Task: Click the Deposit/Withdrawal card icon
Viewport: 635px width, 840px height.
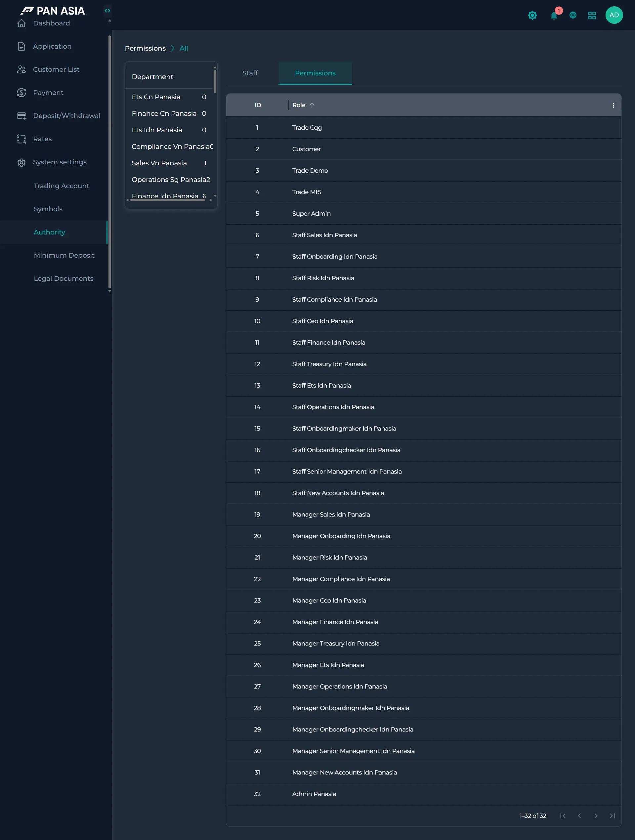Action: [x=21, y=116]
